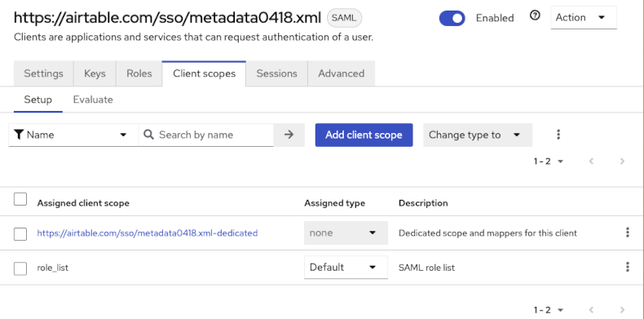Click the help question mark icon

click(535, 16)
